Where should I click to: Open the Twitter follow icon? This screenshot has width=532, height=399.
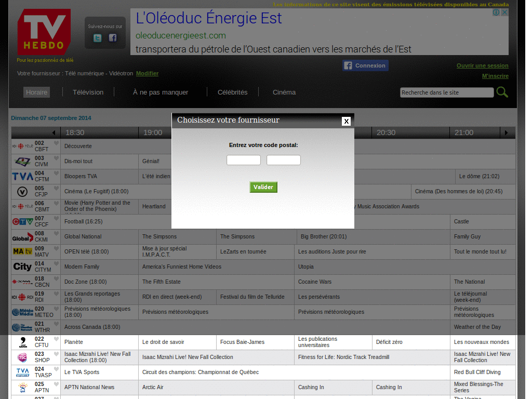point(97,38)
